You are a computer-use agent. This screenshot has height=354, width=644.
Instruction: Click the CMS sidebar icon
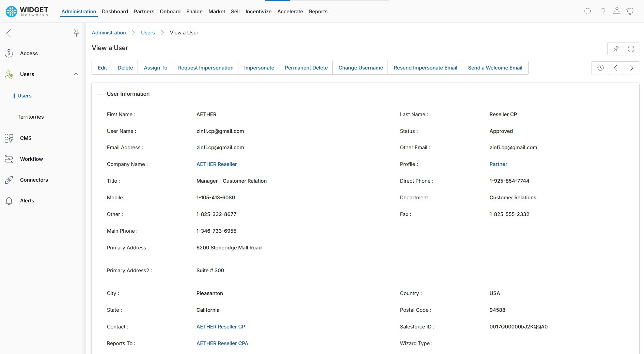[x=9, y=138]
